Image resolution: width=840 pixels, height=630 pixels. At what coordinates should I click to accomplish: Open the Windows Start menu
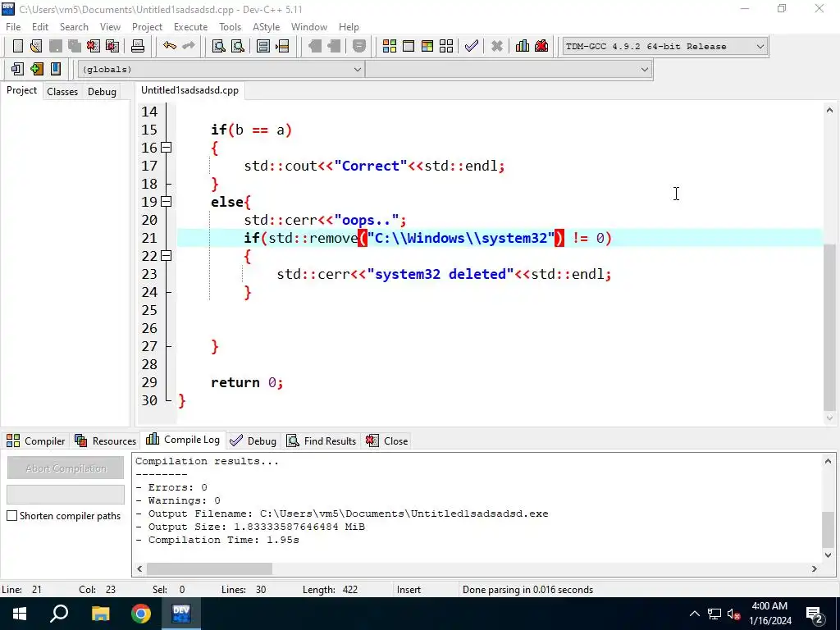click(x=20, y=614)
